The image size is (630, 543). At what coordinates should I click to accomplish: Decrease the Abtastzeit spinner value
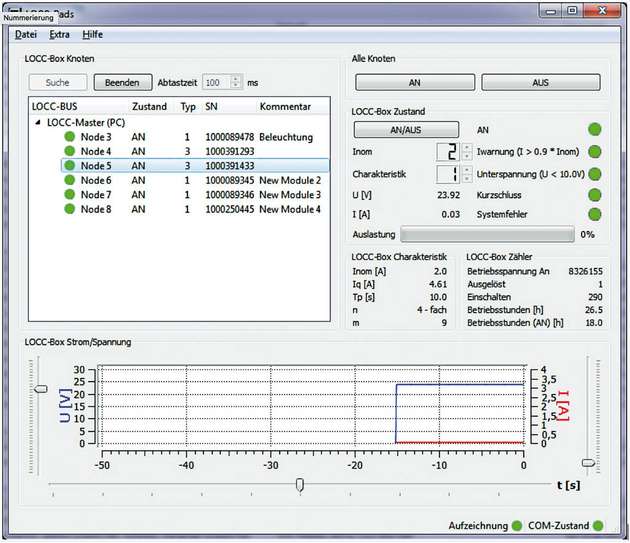[x=236, y=86]
